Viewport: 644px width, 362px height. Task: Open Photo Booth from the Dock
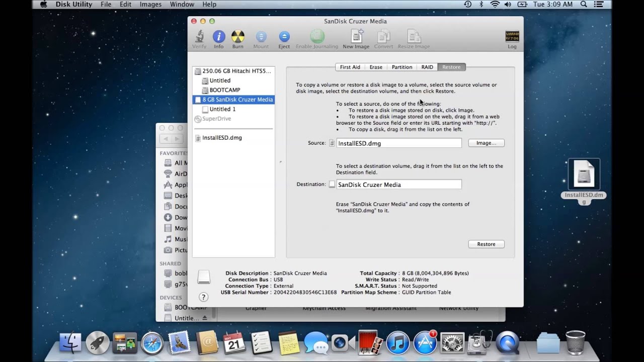[371, 343]
